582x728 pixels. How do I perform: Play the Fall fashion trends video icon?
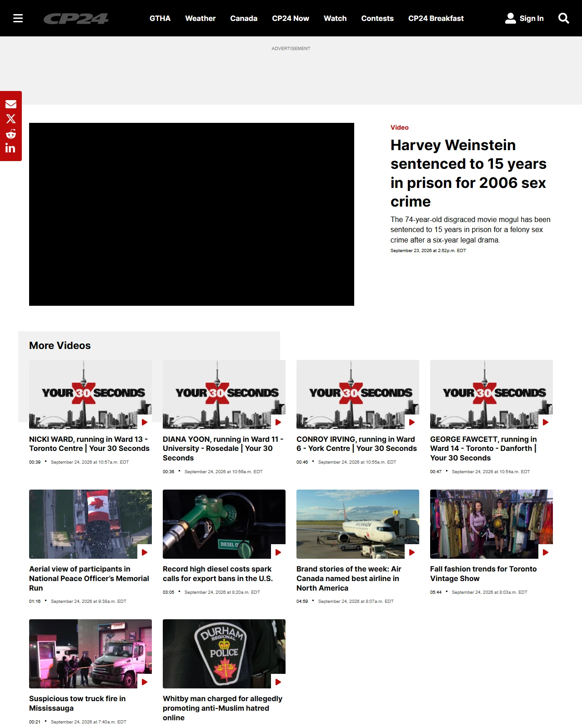click(x=546, y=552)
